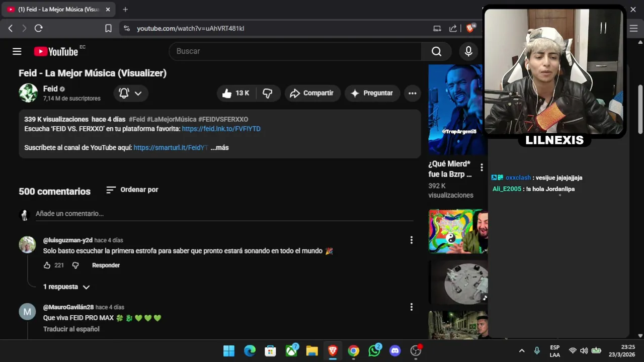The image size is (644, 362).
Task: Open Microsoft Edge from the taskbar
Action: (x=250, y=351)
